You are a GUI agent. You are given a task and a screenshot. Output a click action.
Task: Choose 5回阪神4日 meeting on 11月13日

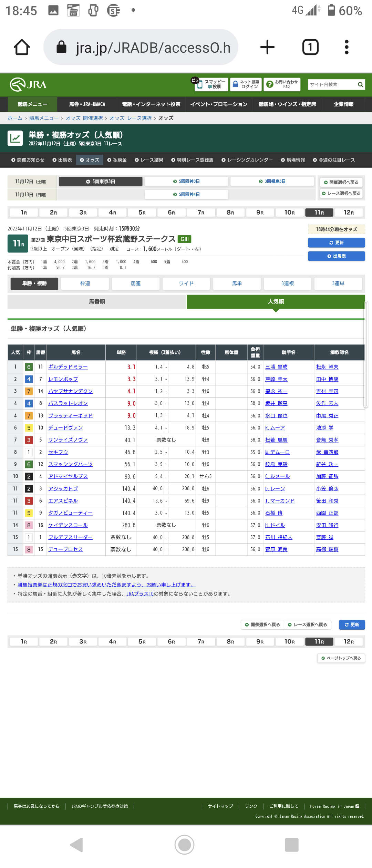tap(186, 195)
